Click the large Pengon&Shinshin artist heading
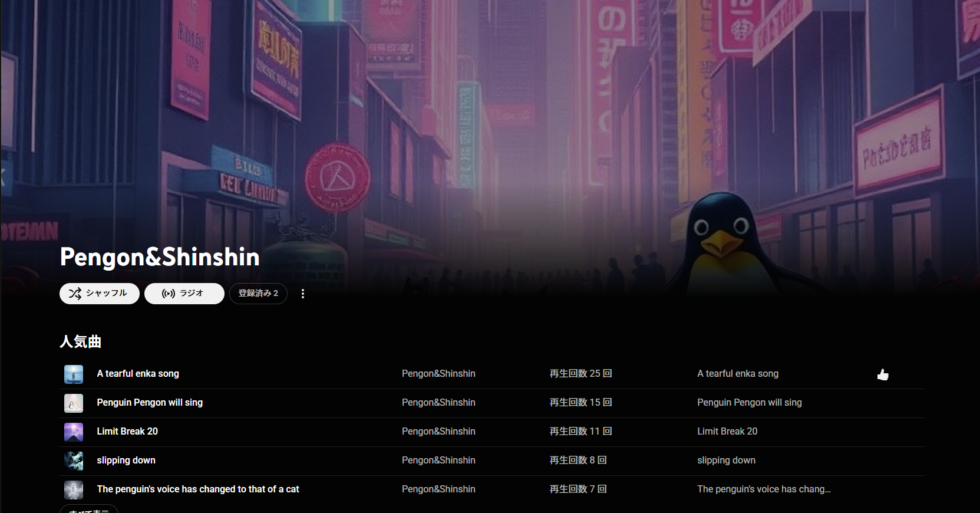 point(160,257)
